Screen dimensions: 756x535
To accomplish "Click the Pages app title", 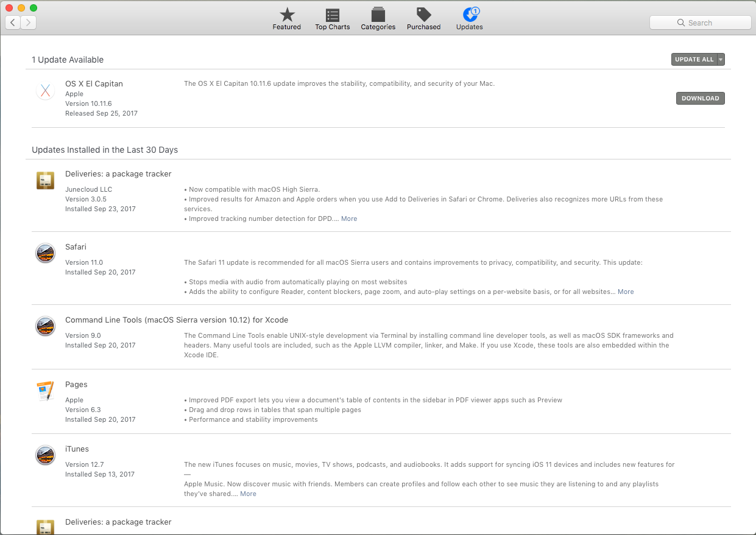I will click(x=76, y=385).
